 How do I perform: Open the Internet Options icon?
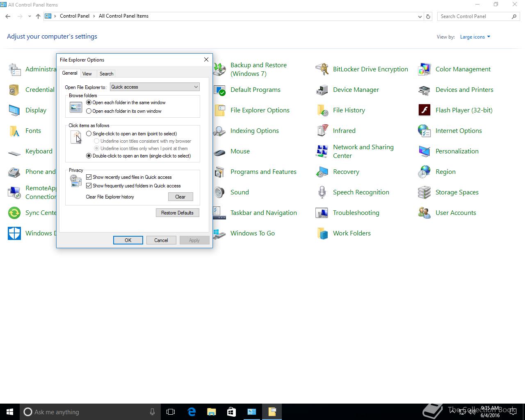click(425, 131)
